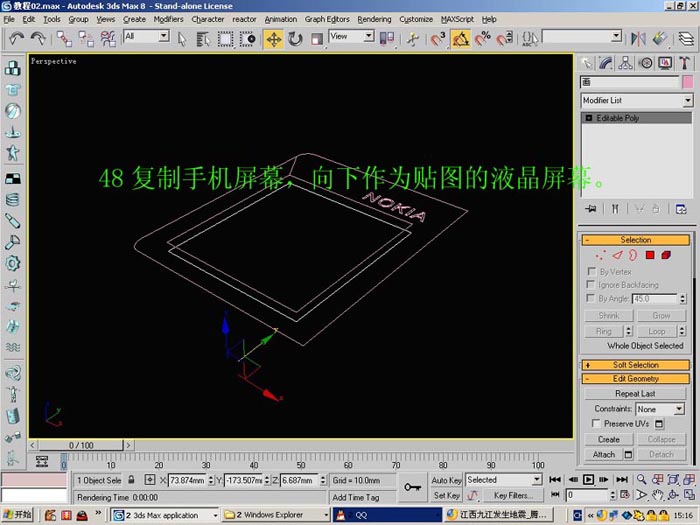Choose the Select Object arrow tool
Viewport: 700px width, 525px height.
pos(182,39)
